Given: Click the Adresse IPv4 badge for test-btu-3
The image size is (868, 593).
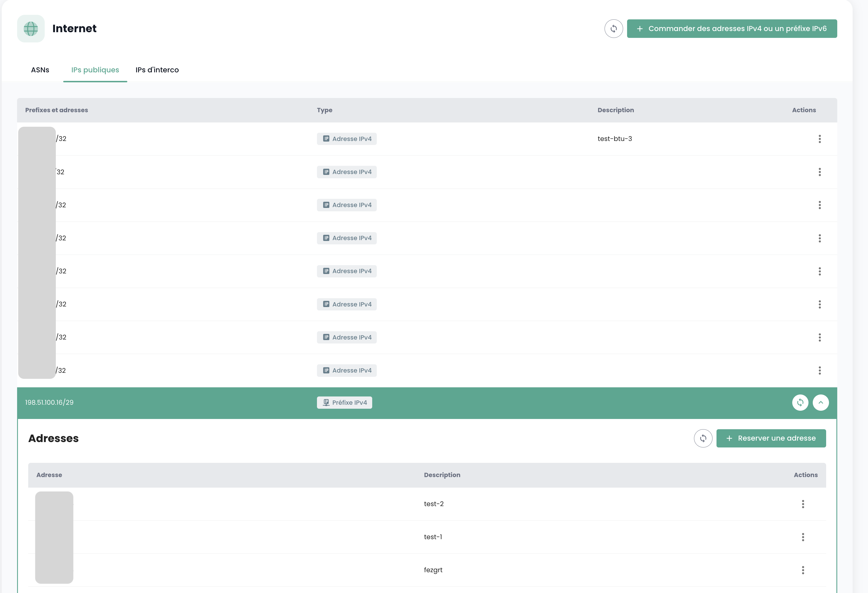Looking at the screenshot, I should (x=347, y=139).
